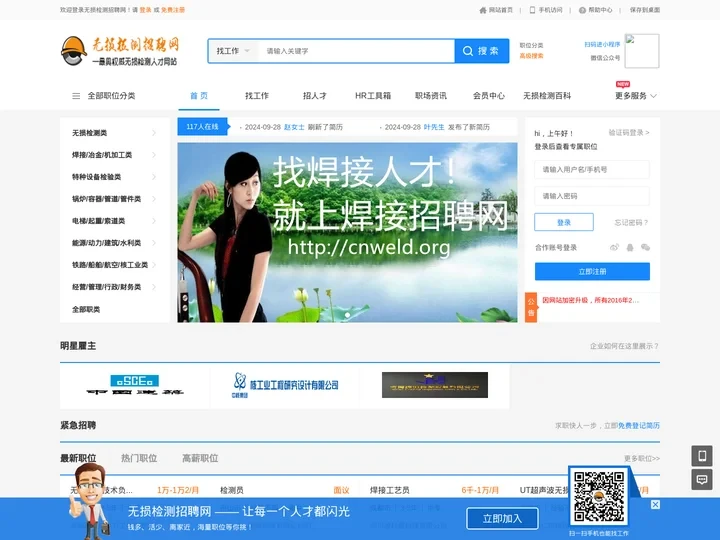This screenshot has width=720, height=540.
Task: Open the 全部职类 category item
Action: coord(86,309)
